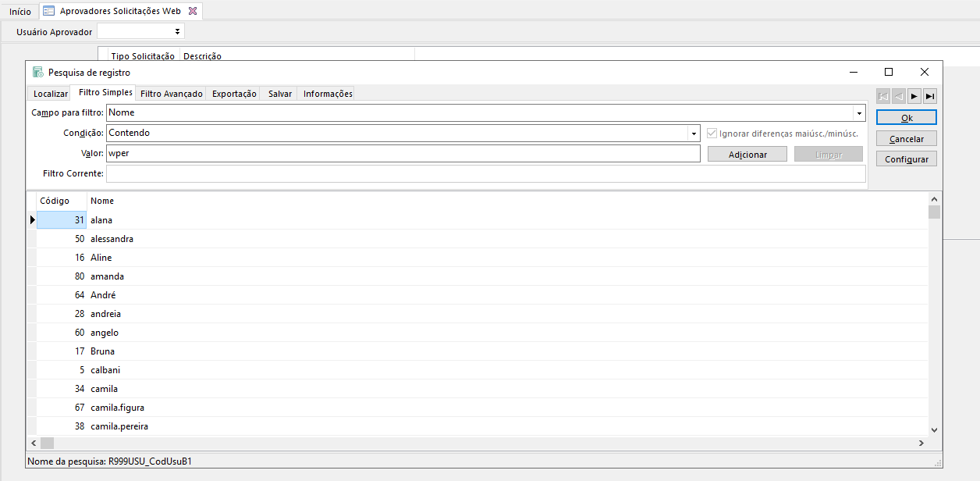Click the Código cell with value 31
This screenshot has height=481, width=980.
pos(62,220)
